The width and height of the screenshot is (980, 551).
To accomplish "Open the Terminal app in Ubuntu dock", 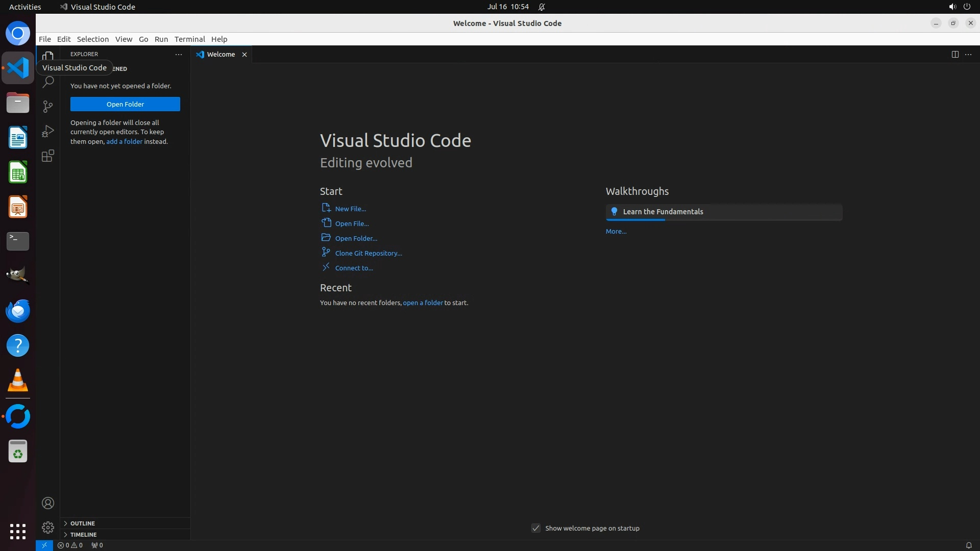I will (x=18, y=241).
